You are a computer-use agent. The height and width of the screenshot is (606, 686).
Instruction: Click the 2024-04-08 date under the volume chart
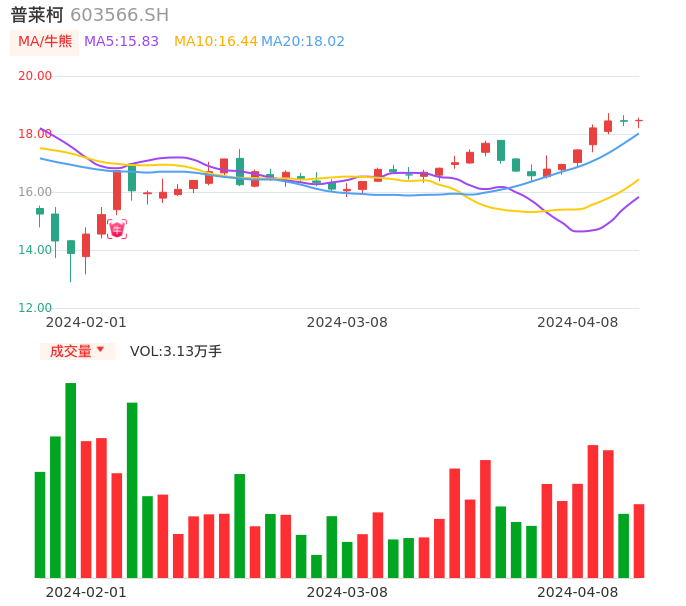click(x=578, y=592)
